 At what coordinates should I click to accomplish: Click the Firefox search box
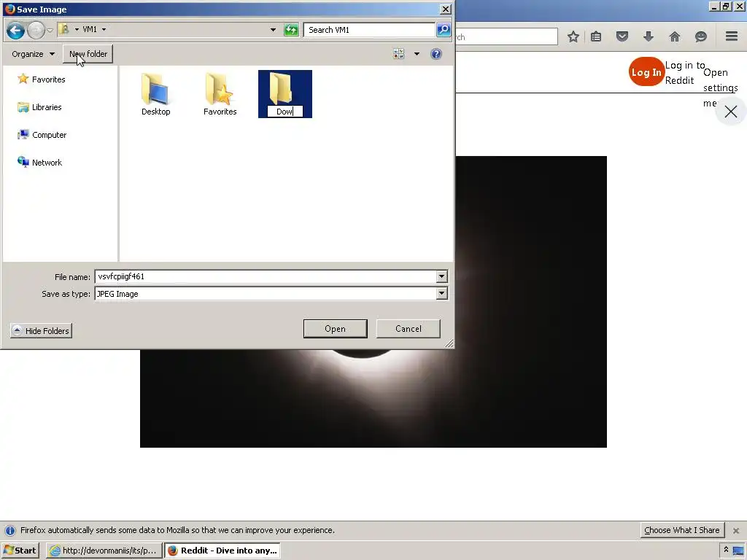[506, 36]
